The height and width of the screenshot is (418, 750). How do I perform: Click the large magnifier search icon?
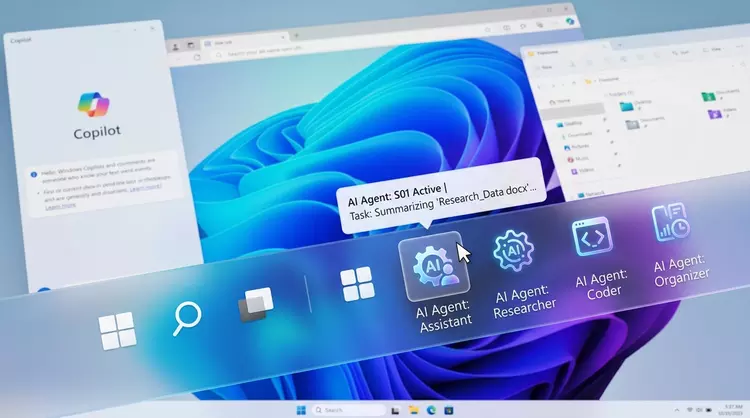click(187, 318)
